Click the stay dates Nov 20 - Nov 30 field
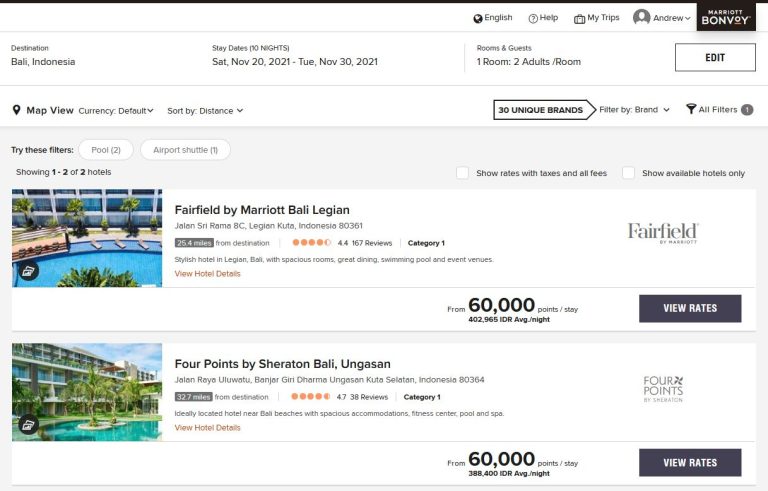Screen dimensions: 768x491 click(x=295, y=62)
